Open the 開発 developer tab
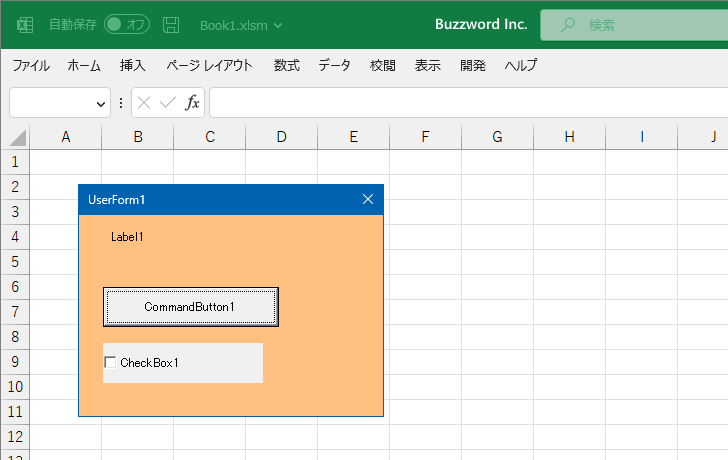This screenshot has width=728, height=460. coord(473,65)
